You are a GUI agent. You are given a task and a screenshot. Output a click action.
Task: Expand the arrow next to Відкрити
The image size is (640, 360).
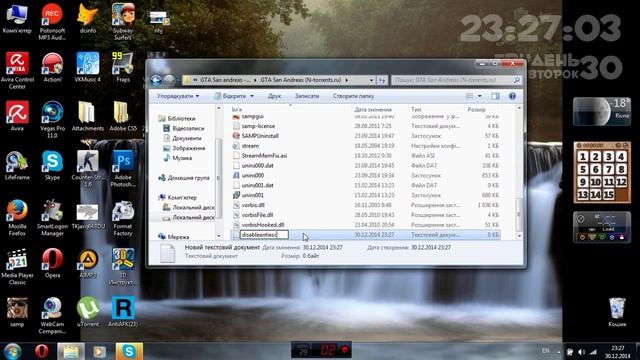click(x=252, y=96)
